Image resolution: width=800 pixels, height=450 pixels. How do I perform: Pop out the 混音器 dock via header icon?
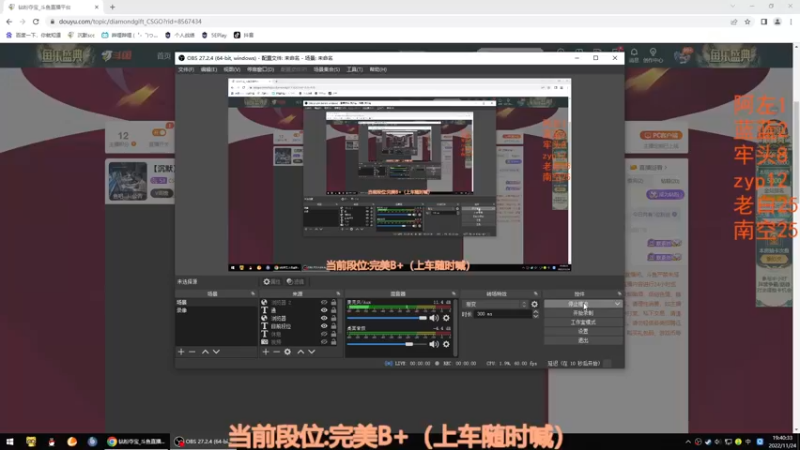click(454, 294)
